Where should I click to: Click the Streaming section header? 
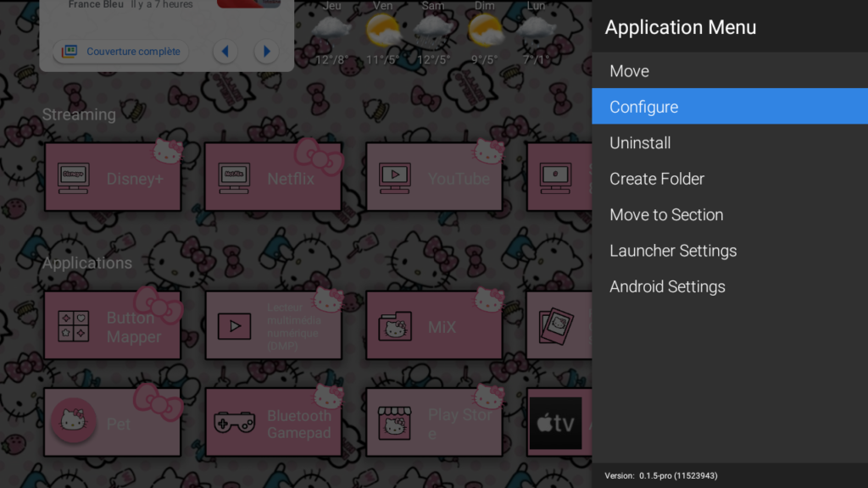pos(79,114)
